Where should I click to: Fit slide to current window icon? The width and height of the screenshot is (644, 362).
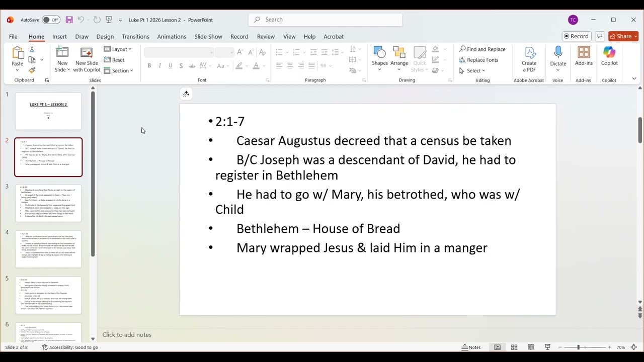point(634,347)
